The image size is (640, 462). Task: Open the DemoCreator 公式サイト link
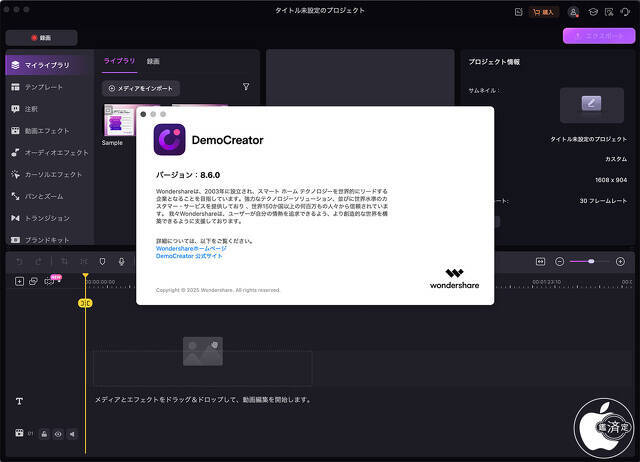click(x=189, y=256)
